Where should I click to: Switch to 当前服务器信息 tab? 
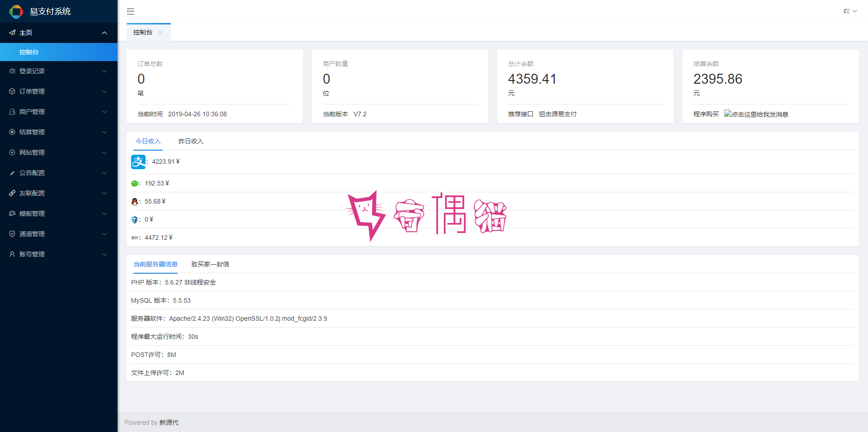point(156,264)
